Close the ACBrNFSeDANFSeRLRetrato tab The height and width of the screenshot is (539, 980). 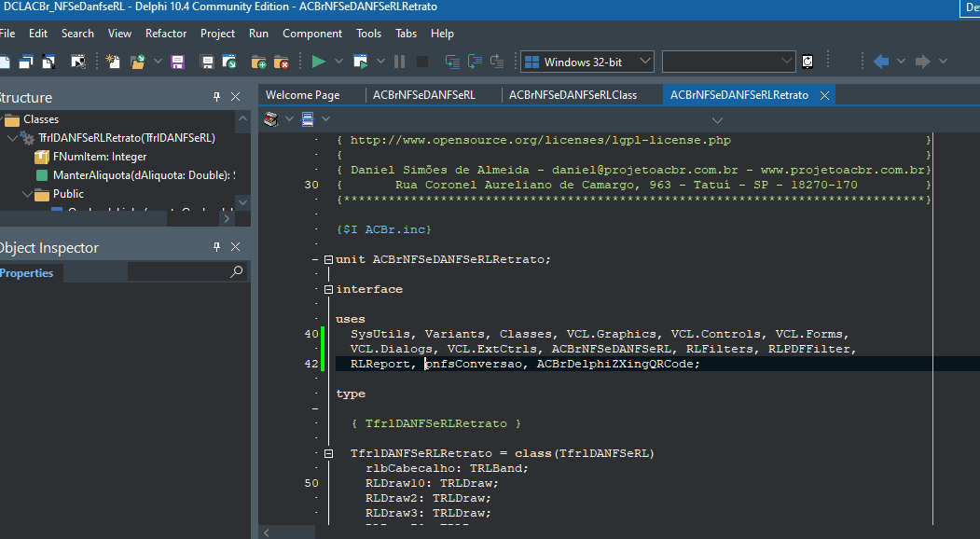coord(824,95)
